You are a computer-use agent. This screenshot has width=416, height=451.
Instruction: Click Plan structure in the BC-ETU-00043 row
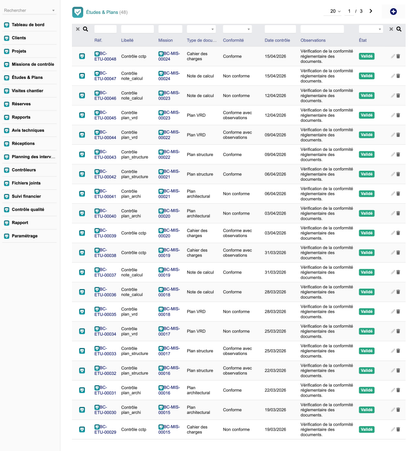200,155
